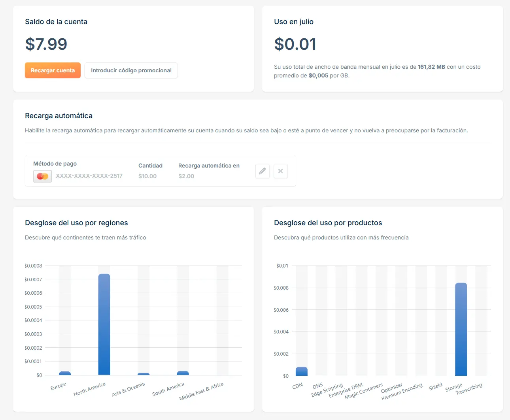
Task: Click the $0,005 average cost value
Action: pos(318,75)
